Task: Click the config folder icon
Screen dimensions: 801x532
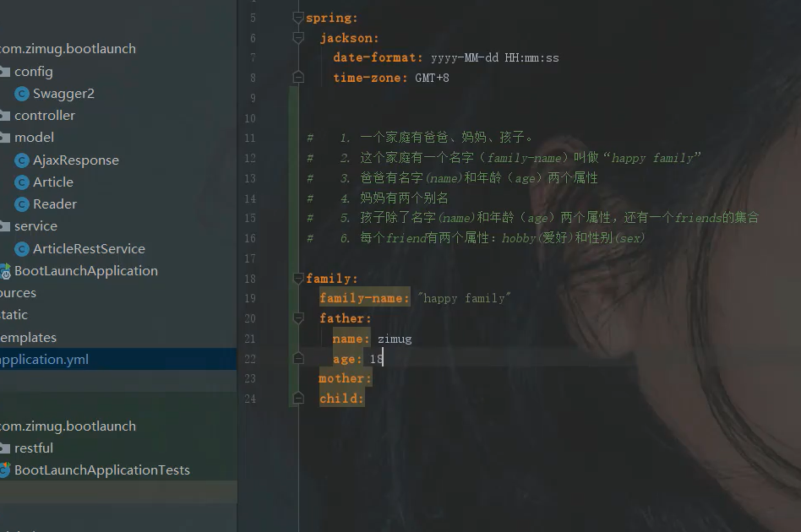Action: tap(4, 72)
